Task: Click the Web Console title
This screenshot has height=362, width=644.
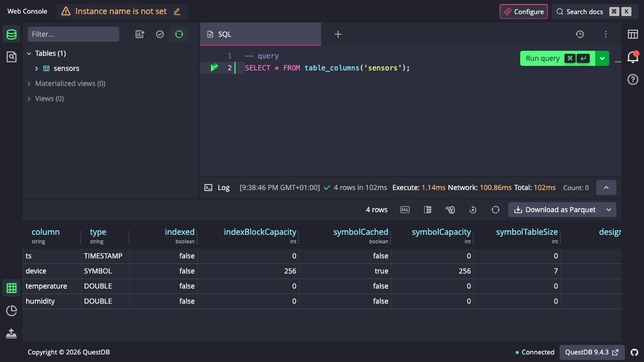Action: coord(27,12)
